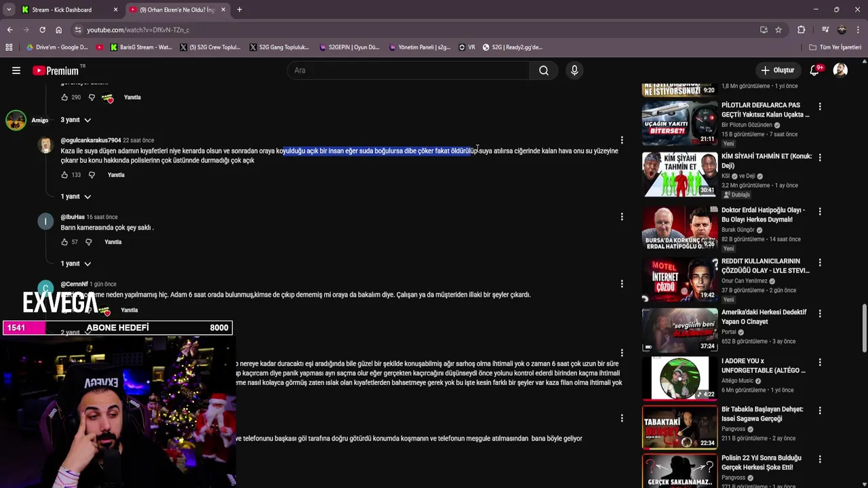Image resolution: width=868 pixels, height=488 pixels.
Task: Click the Oluştur create button
Action: coord(777,70)
